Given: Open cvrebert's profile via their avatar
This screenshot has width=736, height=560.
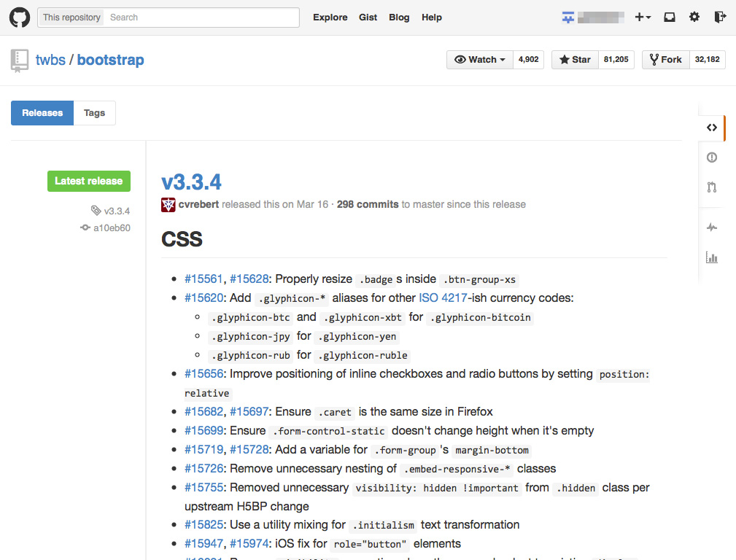Looking at the screenshot, I should (168, 205).
